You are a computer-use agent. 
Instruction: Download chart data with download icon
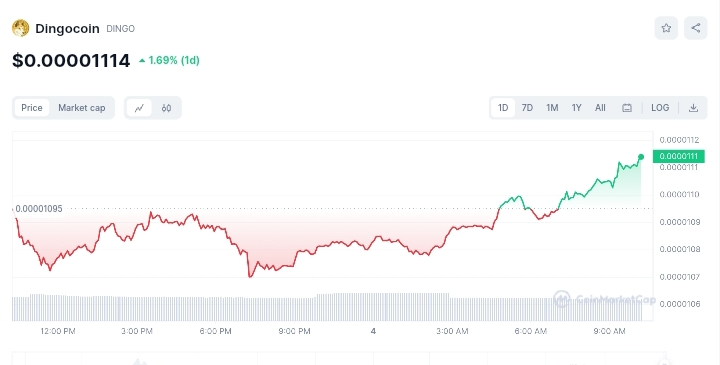tap(693, 108)
